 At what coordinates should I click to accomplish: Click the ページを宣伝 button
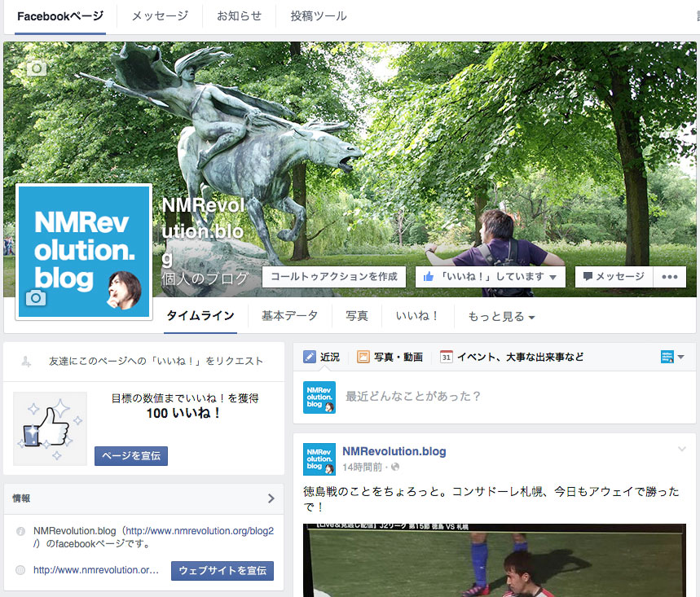click(x=131, y=456)
